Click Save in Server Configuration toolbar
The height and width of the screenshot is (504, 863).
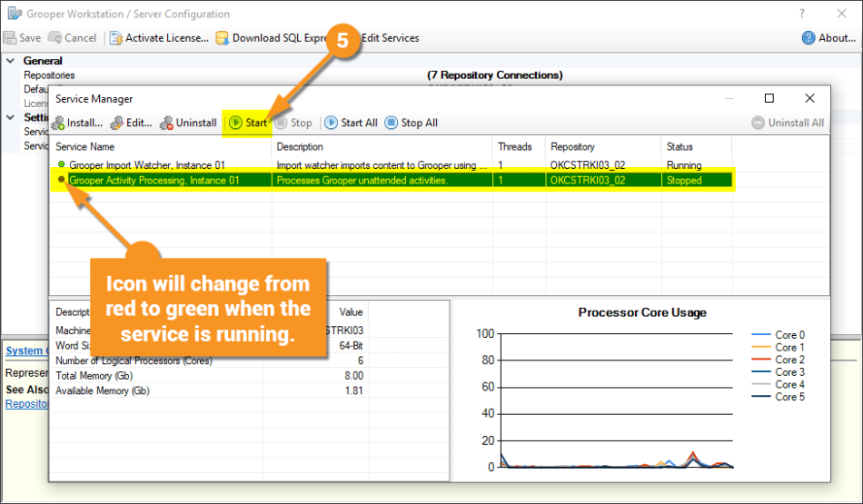22,38
